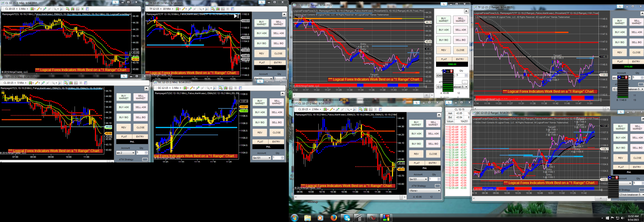Open data box in CL 5 Min toolbar
The image size is (644, 222).
tap(60, 83)
